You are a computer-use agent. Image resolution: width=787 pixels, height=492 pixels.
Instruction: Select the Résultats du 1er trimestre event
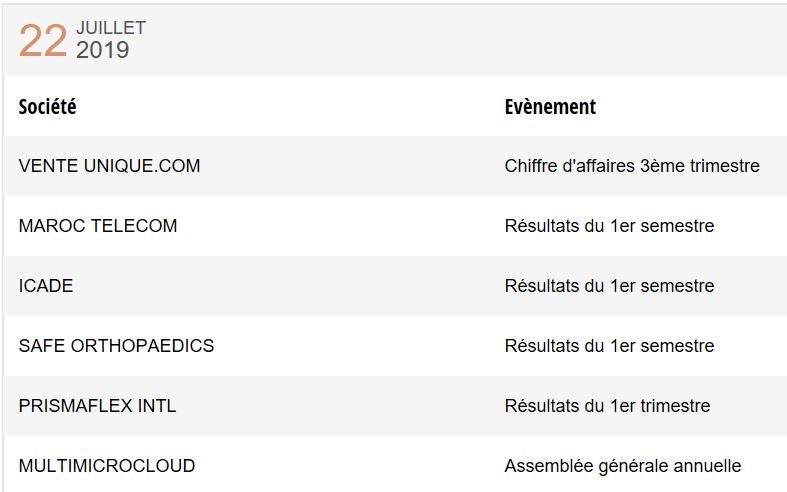click(607, 406)
